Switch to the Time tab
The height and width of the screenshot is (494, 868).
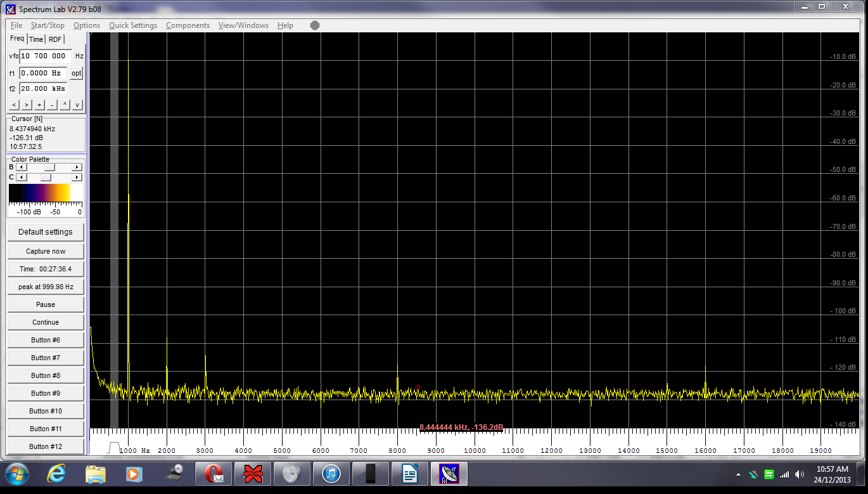pos(36,39)
